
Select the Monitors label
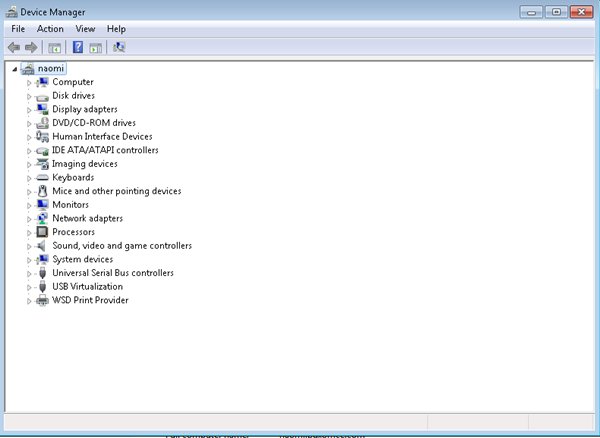point(70,205)
